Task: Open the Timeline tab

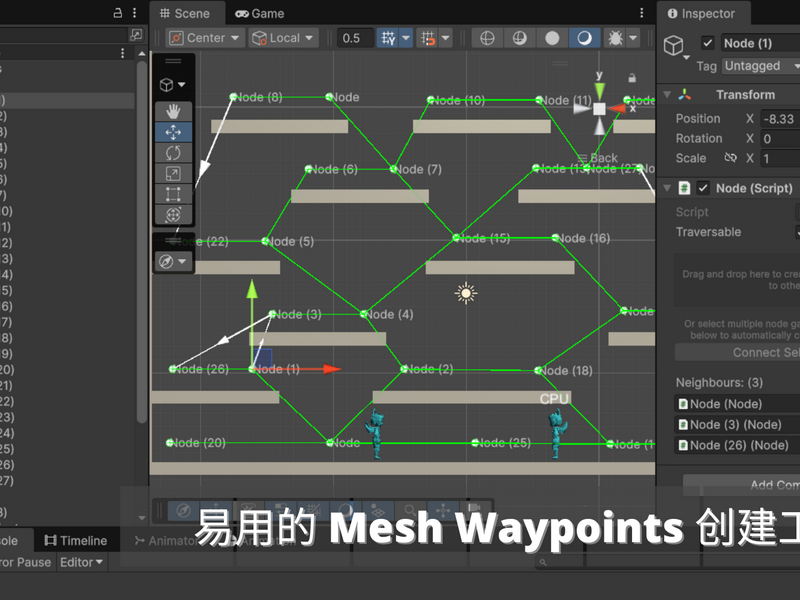Action: 76,541
